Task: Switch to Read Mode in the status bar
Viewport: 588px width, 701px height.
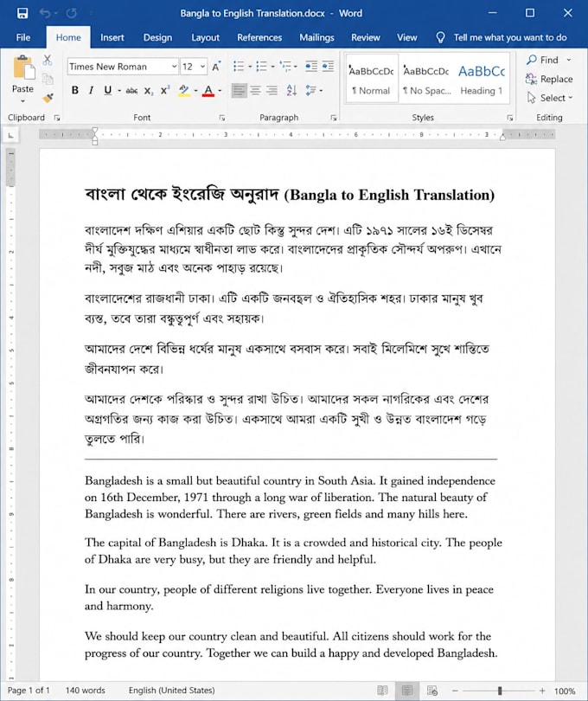Action: click(x=382, y=691)
